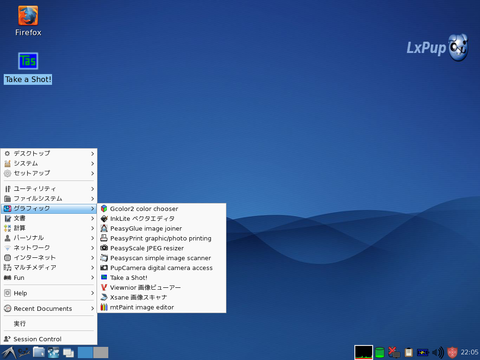Open the インターネット menu category
The height and width of the screenshot is (360, 480).
pyautogui.click(x=49, y=258)
